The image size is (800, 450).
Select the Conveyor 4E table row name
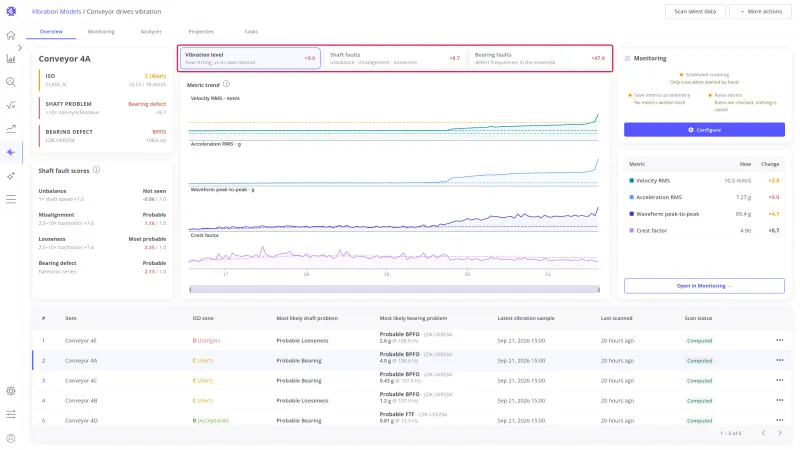[x=81, y=340]
